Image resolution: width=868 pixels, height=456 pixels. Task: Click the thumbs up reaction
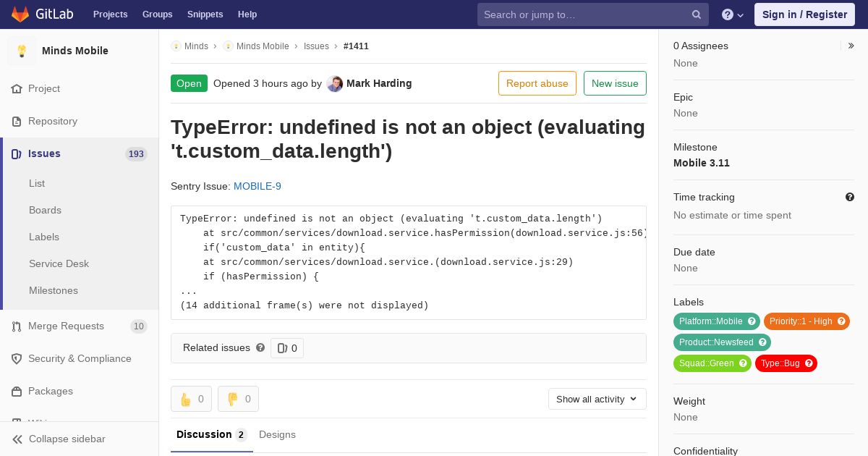click(191, 399)
